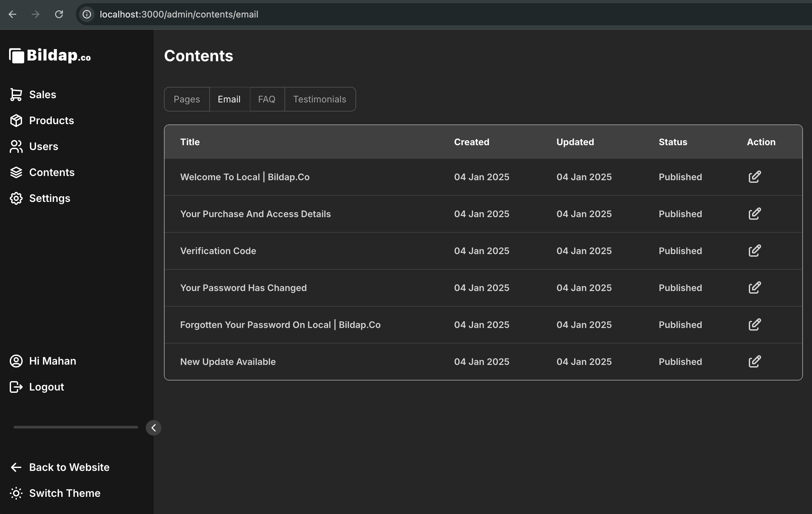Open the Hi Mahan profile link
The image size is (812, 514).
point(52,361)
